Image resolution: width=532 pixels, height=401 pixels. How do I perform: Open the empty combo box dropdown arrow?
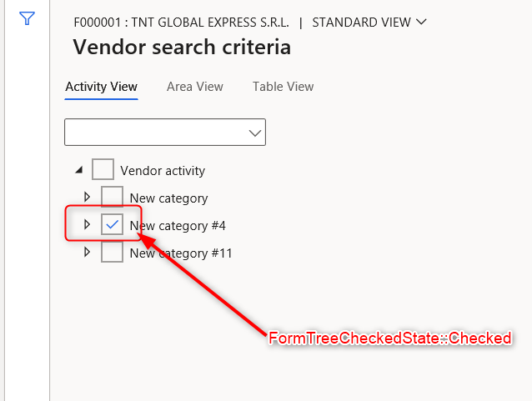[254, 133]
